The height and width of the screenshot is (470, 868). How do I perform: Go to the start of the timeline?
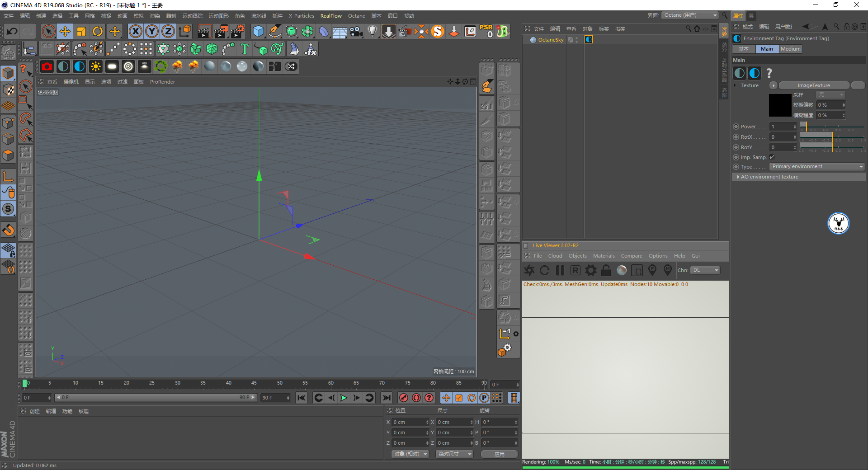click(x=302, y=398)
